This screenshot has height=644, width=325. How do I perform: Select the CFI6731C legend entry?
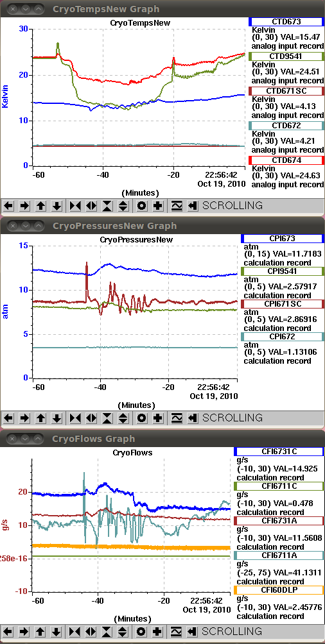[279, 452]
